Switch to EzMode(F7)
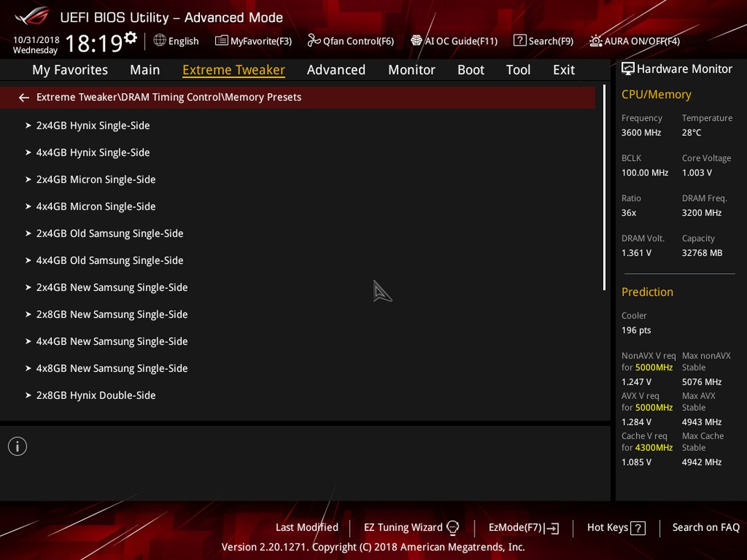Image resolution: width=747 pixels, height=560 pixels. (524, 528)
